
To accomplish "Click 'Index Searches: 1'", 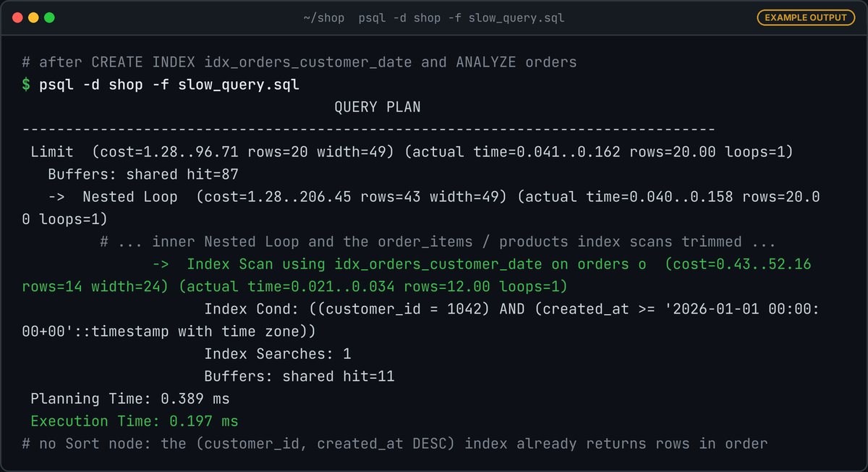I will (x=278, y=354).
